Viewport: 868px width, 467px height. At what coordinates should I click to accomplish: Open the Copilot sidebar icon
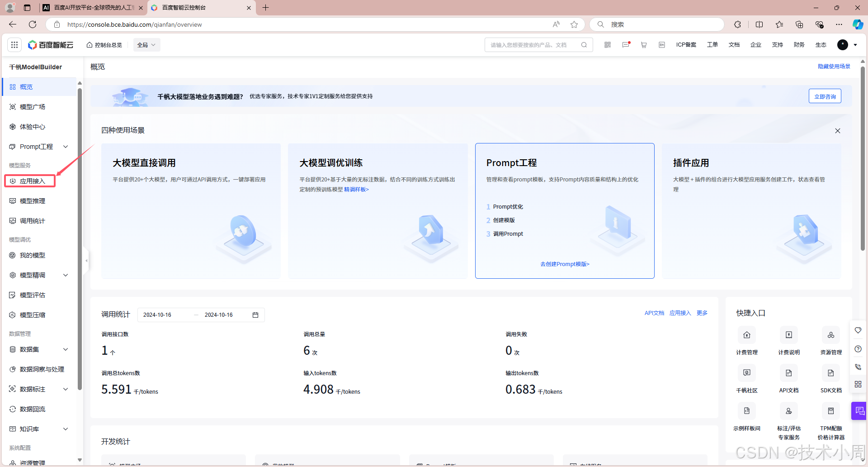click(858, 24)
